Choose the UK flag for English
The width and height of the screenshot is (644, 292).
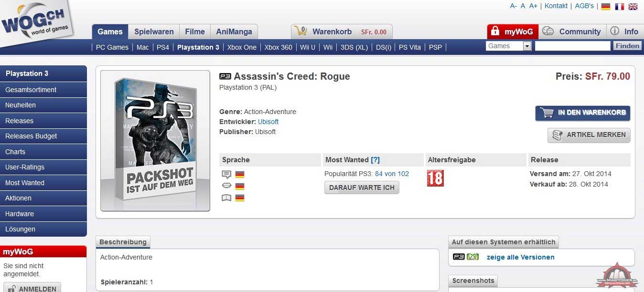click(633, 6)
